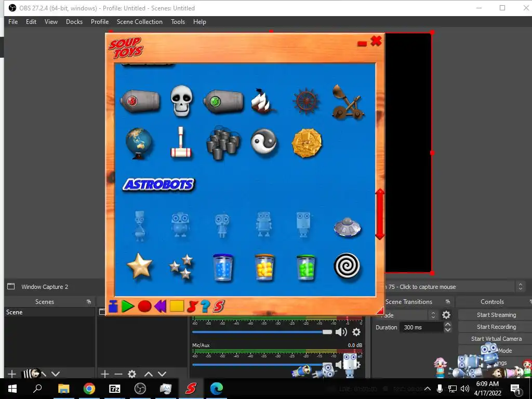
Task: Click the 300 ms Duration field
Action: click(x=422, y=327)
